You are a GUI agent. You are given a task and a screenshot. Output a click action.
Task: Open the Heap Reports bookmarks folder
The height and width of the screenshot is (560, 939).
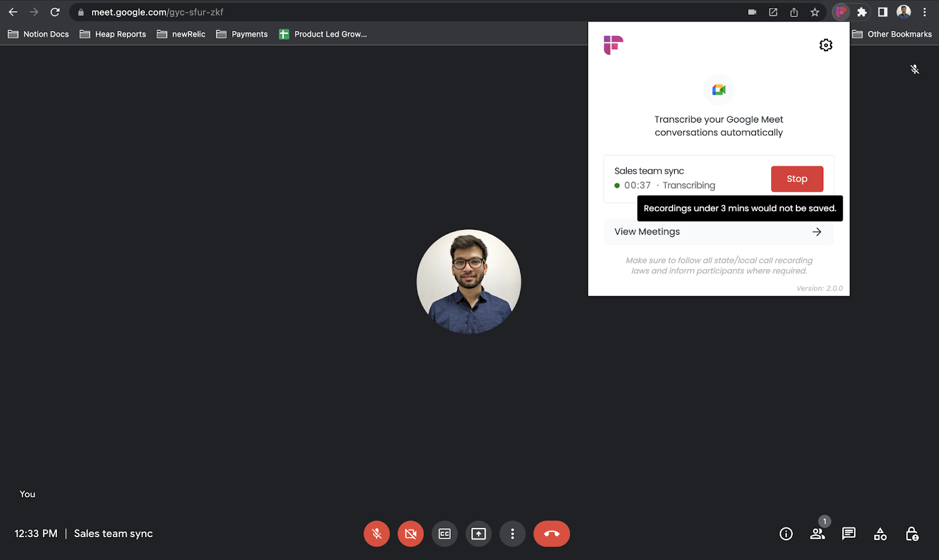coord(112,34)
